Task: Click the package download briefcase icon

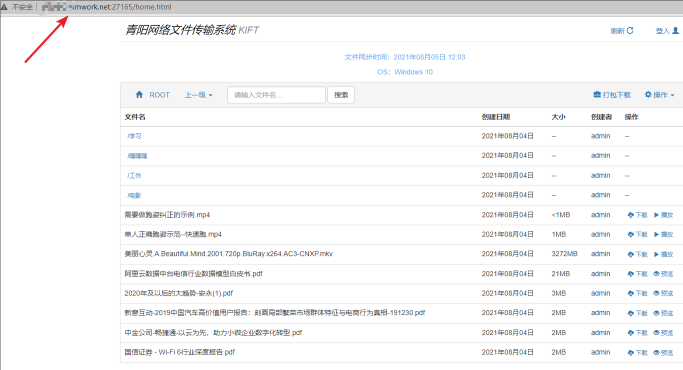Action: coord(597,95)
